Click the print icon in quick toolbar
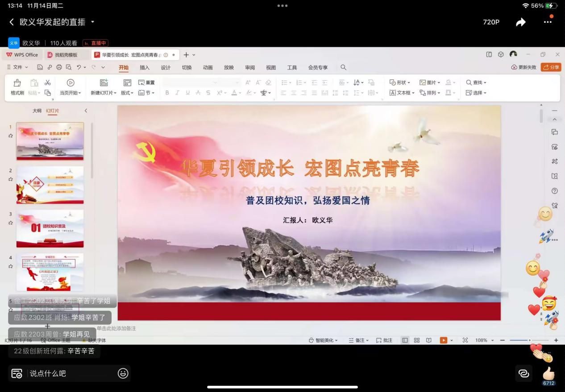Screen dimensions: 565x392 coord(59,67)
